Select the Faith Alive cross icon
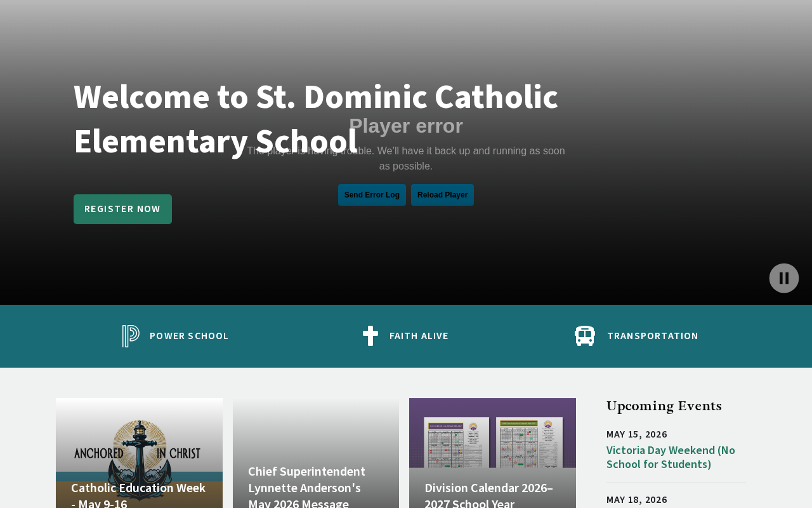 coord(370,336)
